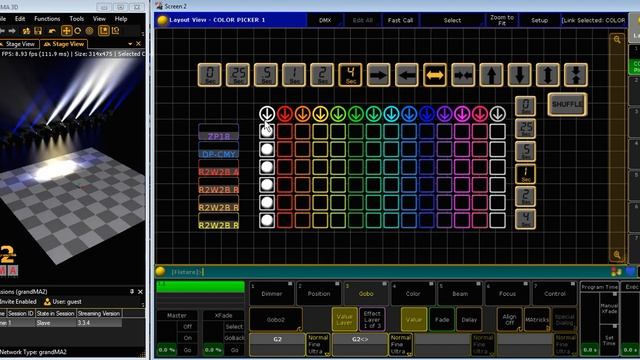The width and height of the screenshot is (640, 360).
Task: Click the Undo arrow in MA 3D toolbar
Action: pos(52,31)
